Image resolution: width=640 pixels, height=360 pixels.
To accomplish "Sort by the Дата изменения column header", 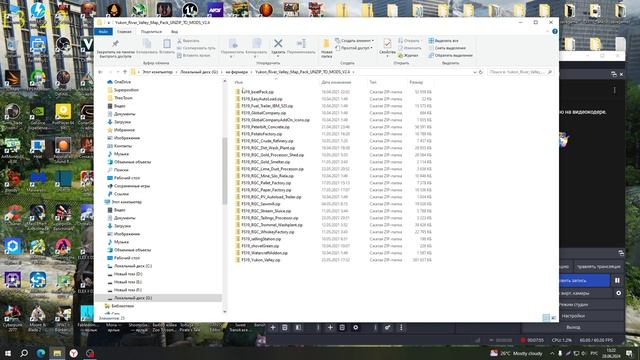I will tap(336, 82).
